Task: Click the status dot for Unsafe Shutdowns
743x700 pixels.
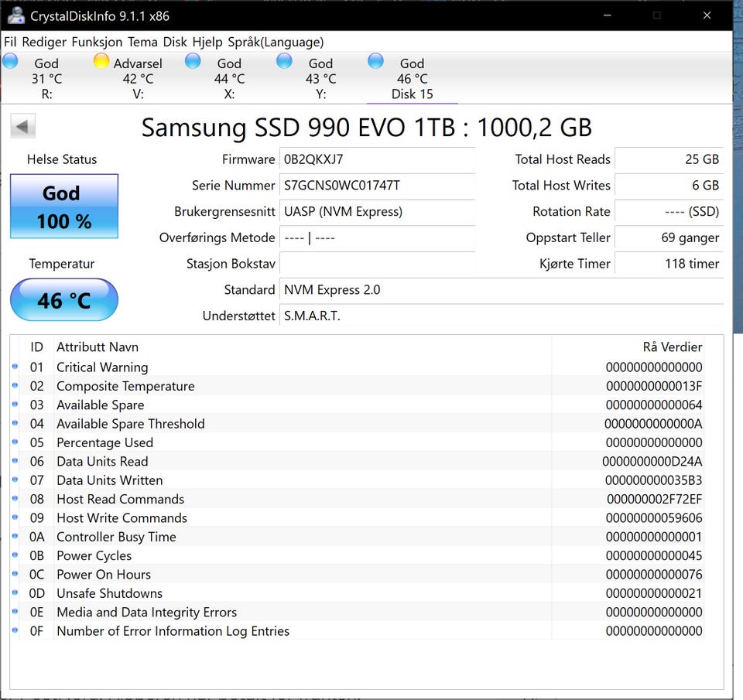Action: coord(15,593)
